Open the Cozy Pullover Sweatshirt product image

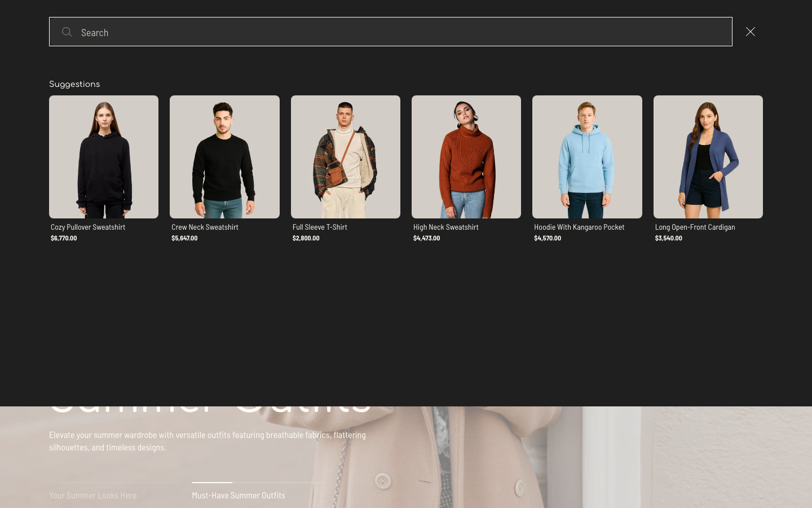pos(104,157)
